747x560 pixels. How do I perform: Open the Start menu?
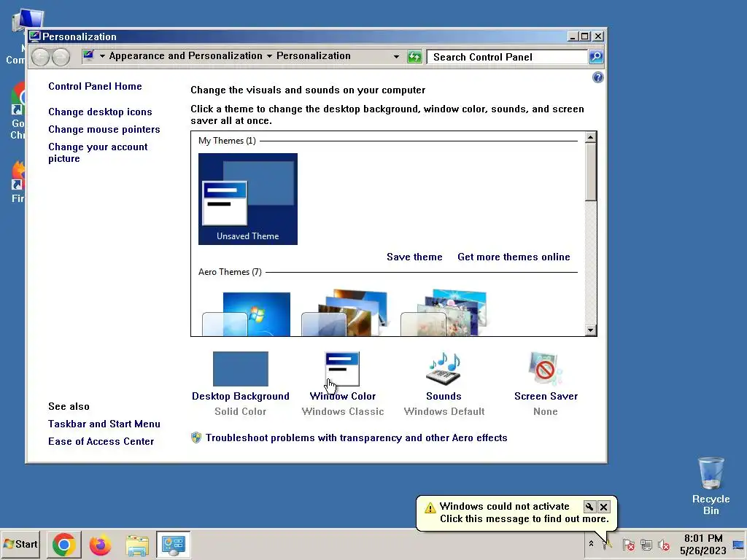tap(20, 544)
